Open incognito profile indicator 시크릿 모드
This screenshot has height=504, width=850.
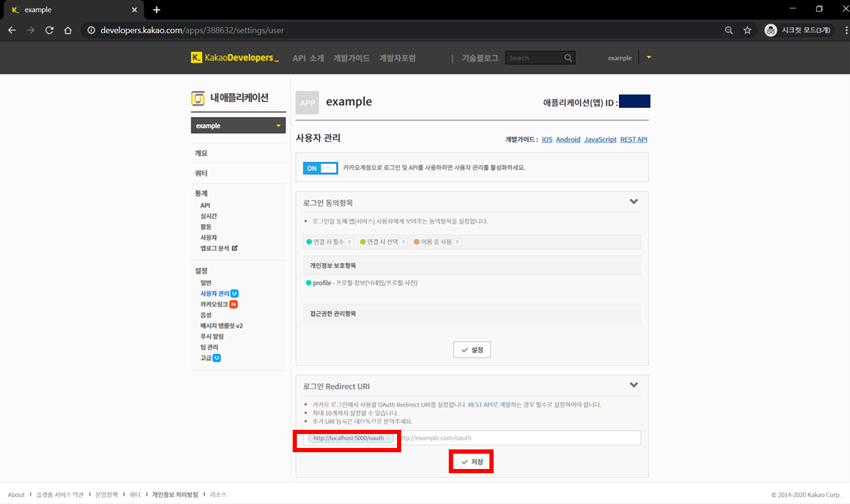tap(799, 30)
